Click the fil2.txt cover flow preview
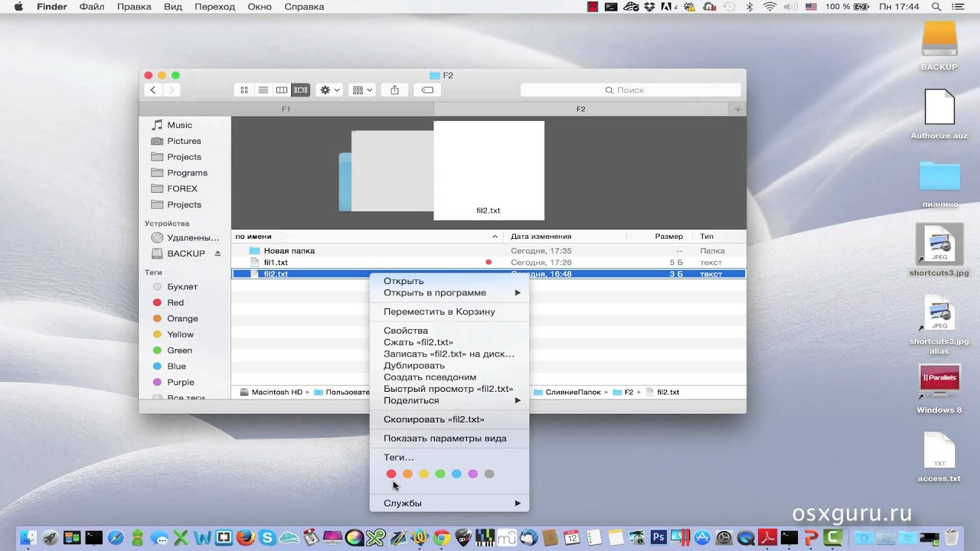Screen dimensions: 980x551 (x=488, y=170)
